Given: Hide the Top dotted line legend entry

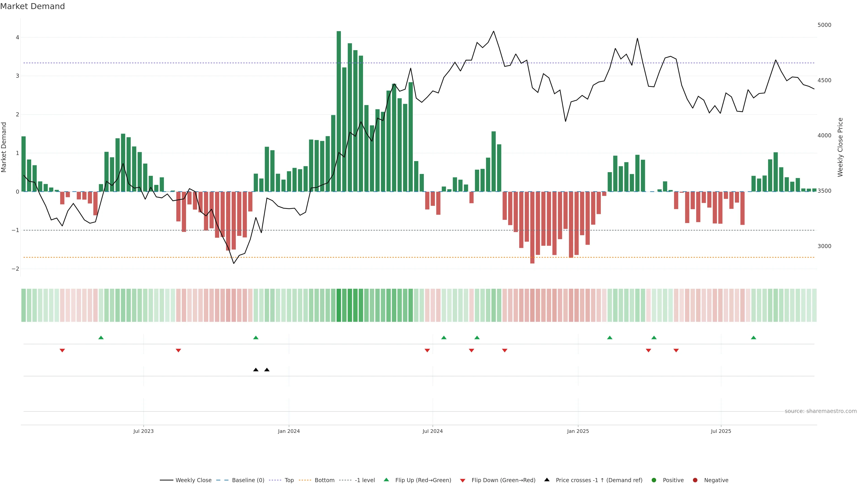Looking at the screenshot, I should click(x=289, y=480).
